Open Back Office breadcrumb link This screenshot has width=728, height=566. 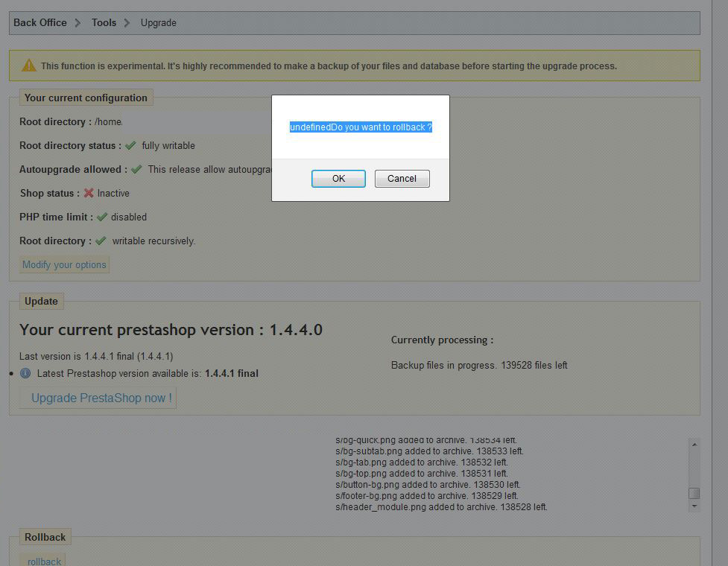pyautogui.click(x=40, y=23)
